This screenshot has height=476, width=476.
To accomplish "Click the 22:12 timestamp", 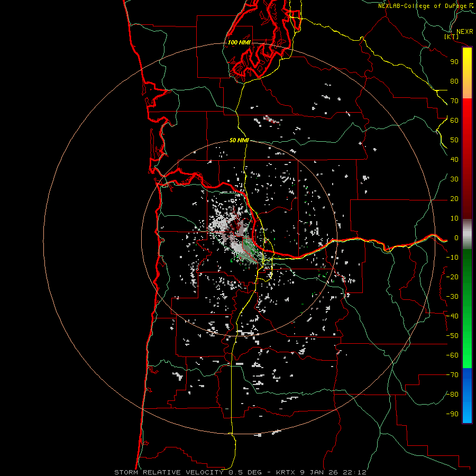I will (x=355, y=472).
